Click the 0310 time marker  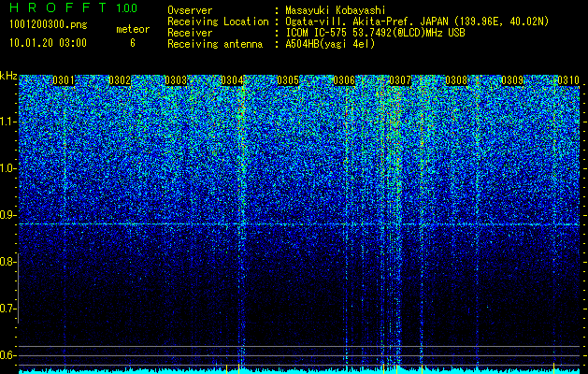(568, 80)
